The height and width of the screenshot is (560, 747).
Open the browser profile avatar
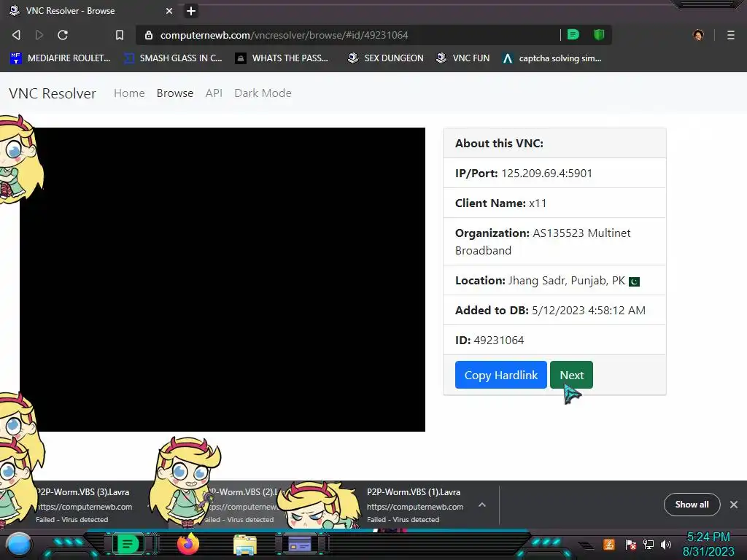(x=698, y=35)
